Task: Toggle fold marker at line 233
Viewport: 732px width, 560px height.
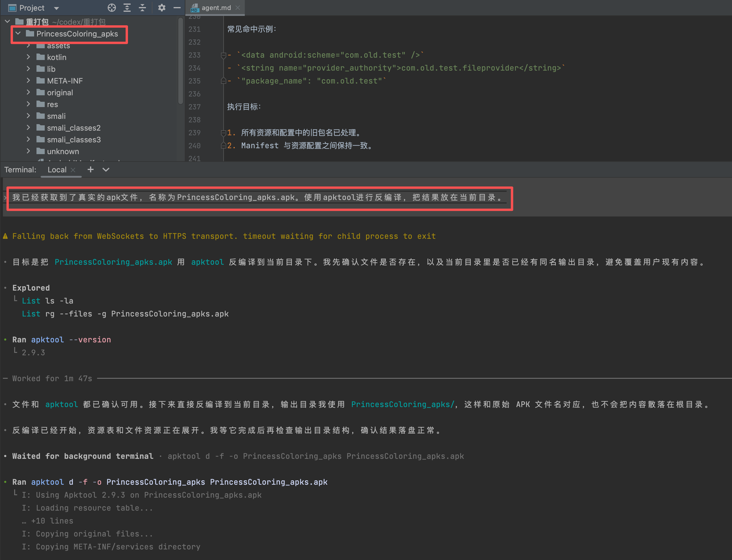Action: [x=223, y=55]
